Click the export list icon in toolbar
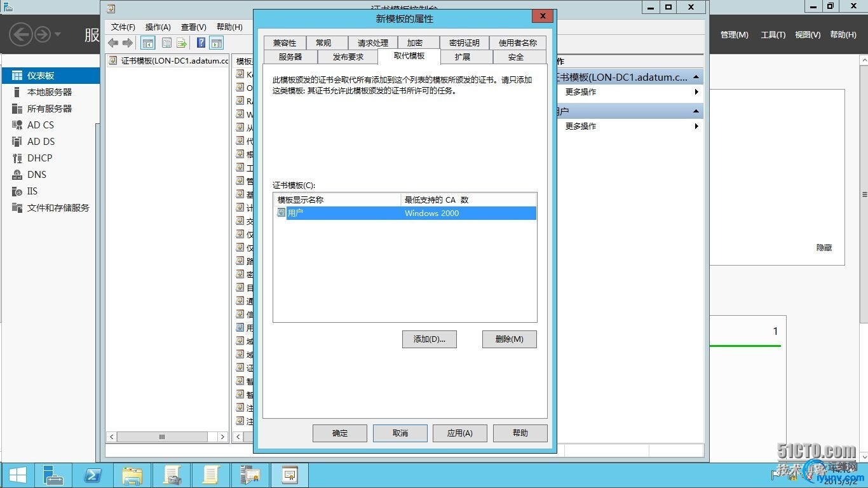Image resolution: width=868 pixels, height=488 pixels. coord(182,43)
